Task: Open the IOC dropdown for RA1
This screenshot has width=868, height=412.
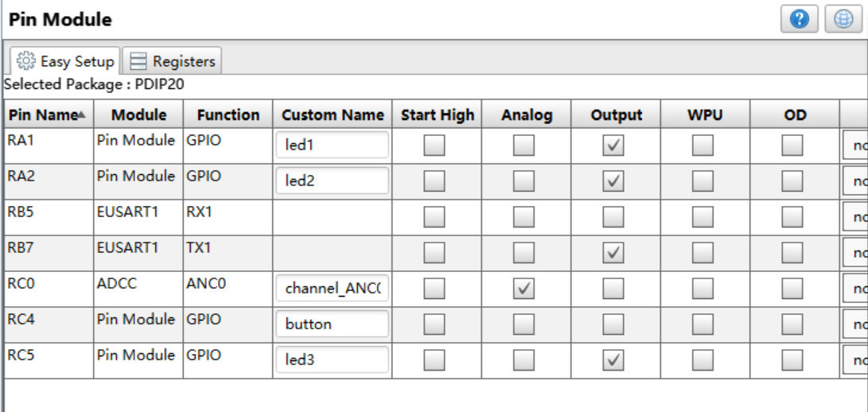Action: point(855,146)
